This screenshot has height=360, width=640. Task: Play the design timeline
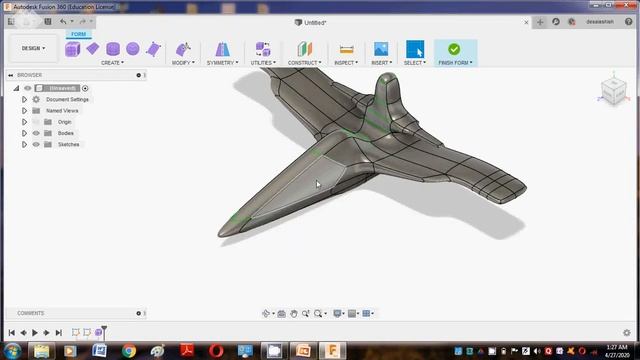(x=35, y=333)
